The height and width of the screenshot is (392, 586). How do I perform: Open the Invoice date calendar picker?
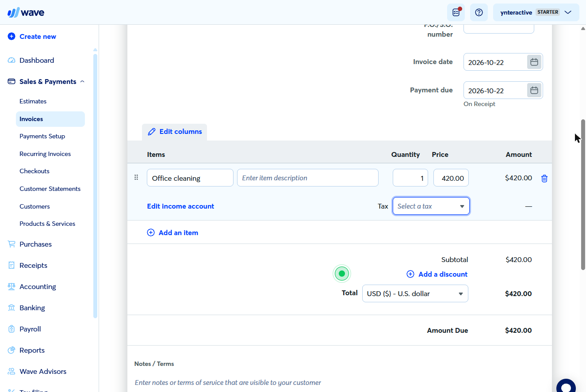tap(534, 62)
